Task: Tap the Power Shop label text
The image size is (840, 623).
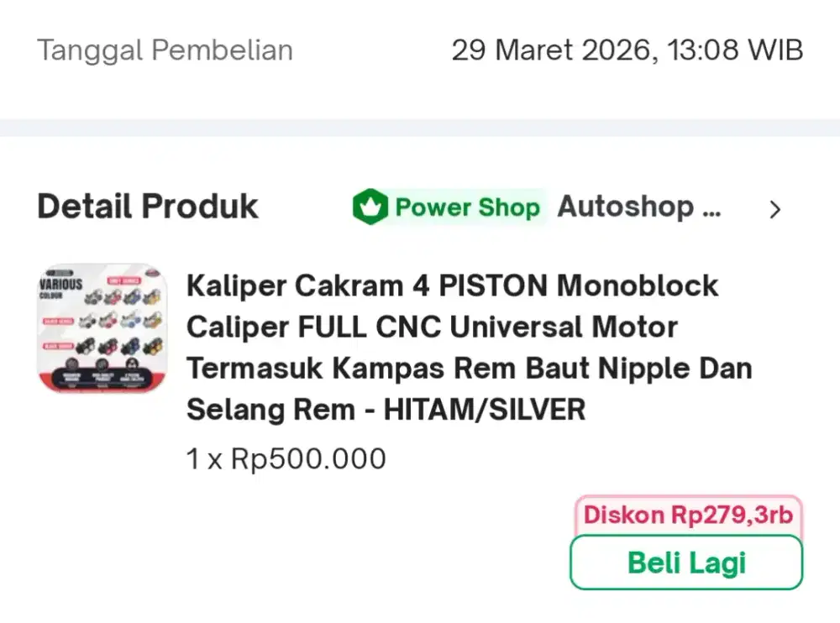Action: click(467, 207)
